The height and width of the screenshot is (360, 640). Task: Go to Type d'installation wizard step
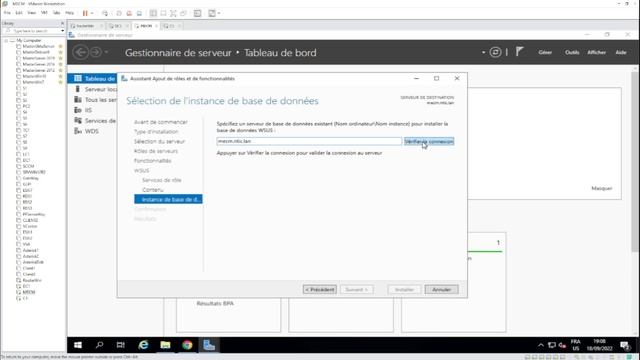coord(156,131)
